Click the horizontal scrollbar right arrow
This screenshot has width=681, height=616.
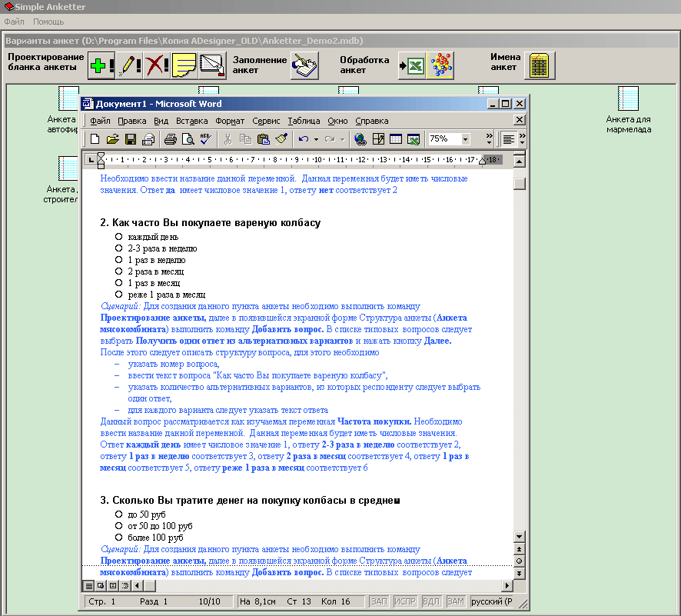pyautogui.click(x=507, y=585)
